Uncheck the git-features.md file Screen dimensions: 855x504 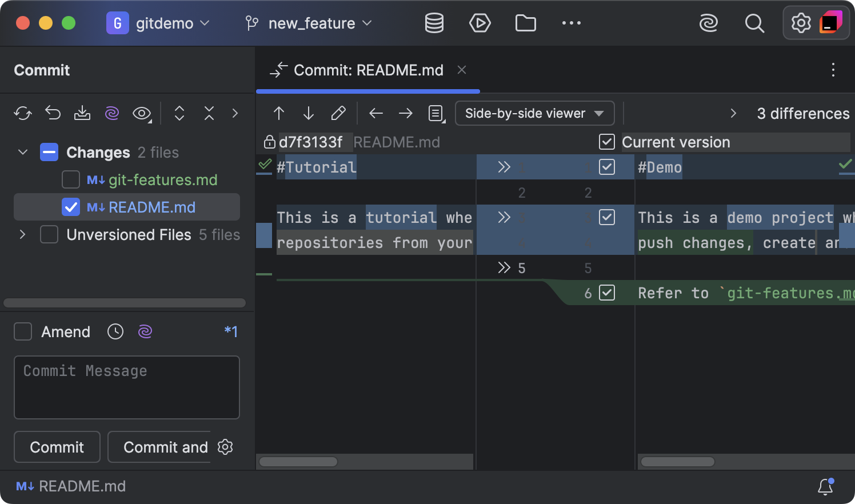[x=70, y=179]
